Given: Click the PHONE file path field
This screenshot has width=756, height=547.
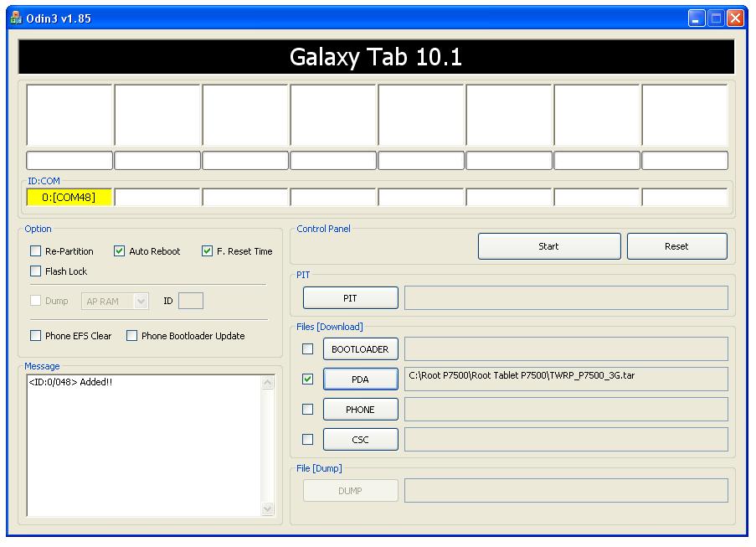Looking at the screenshot, I should tap(566, 410).
